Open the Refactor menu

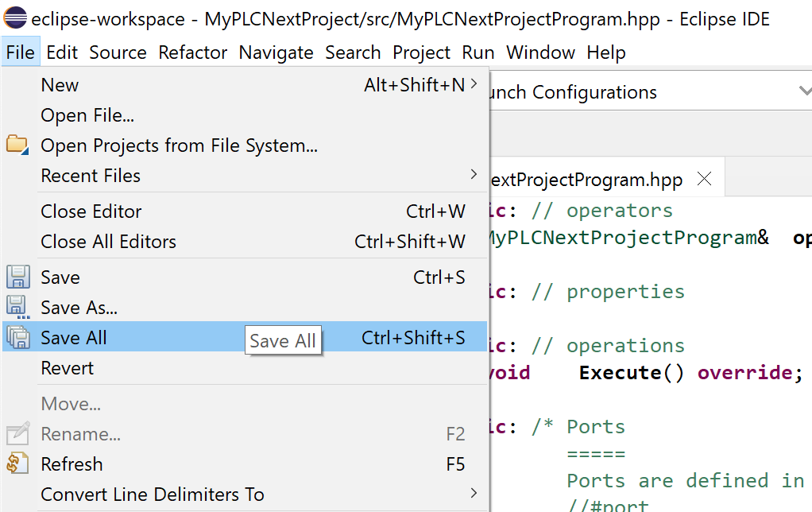tap(192, 52)
